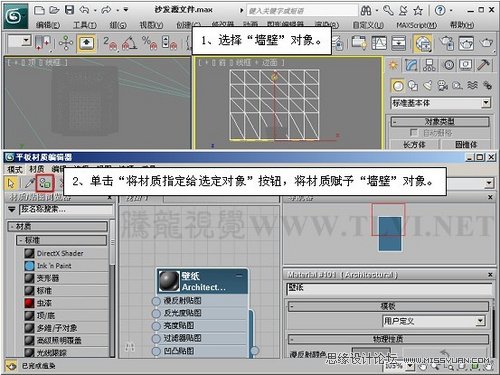Toggle the Snaps toggle (2) icon
Image resolution: width=500 pixels, height=375 pixels.
tap(110, 43)
